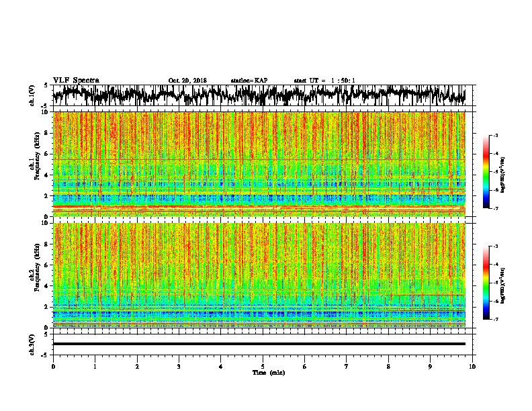This screenshot has width=532, height=411.
Task: Click time axis tick label "4"
Action: 221,367
